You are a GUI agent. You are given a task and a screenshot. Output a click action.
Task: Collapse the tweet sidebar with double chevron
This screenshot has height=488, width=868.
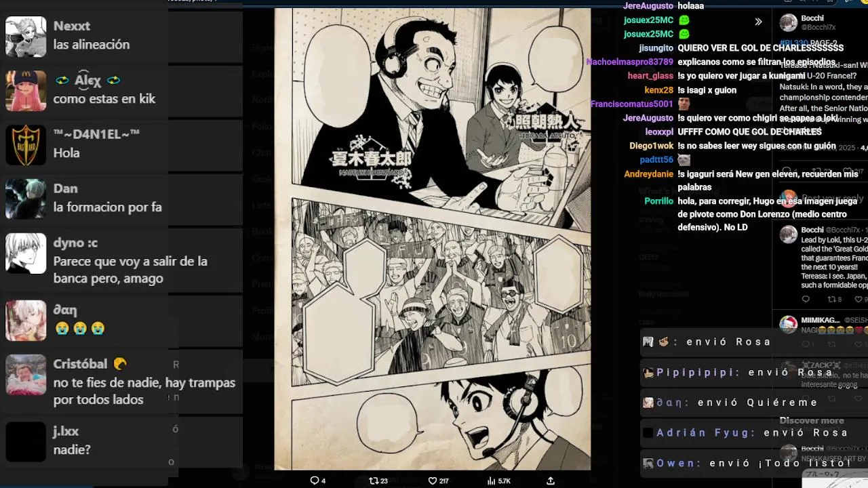(x=758, y=22)
